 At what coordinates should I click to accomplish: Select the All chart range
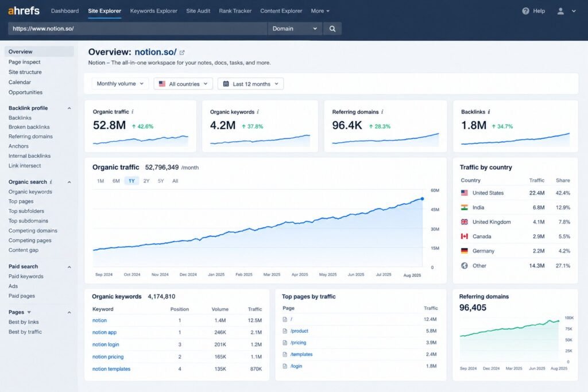175,181
